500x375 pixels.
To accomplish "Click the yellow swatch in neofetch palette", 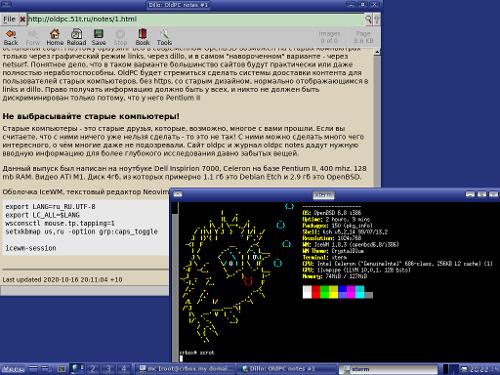I will [x=333, y=292].
